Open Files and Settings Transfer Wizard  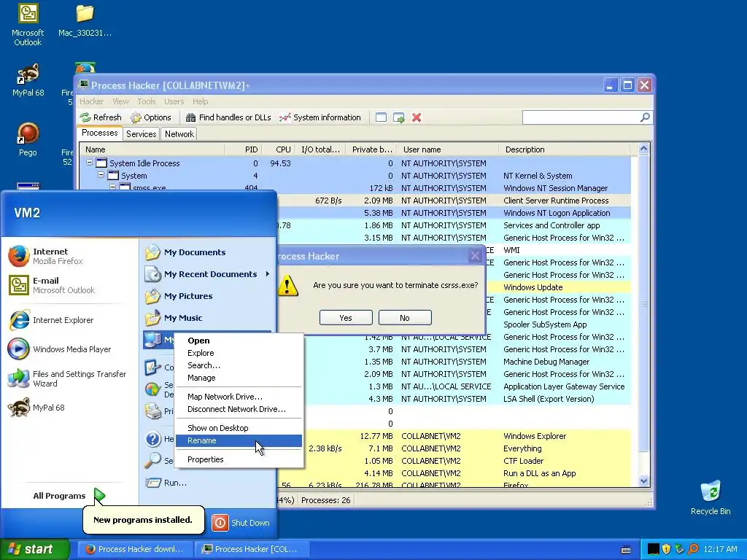pyautogui.click(x=71, y=378)
